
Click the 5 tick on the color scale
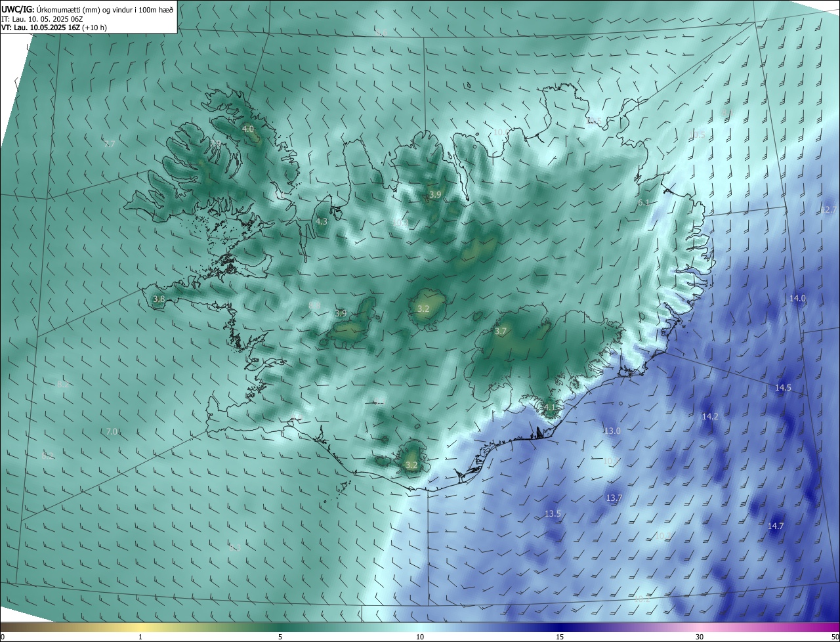(280, 637)
